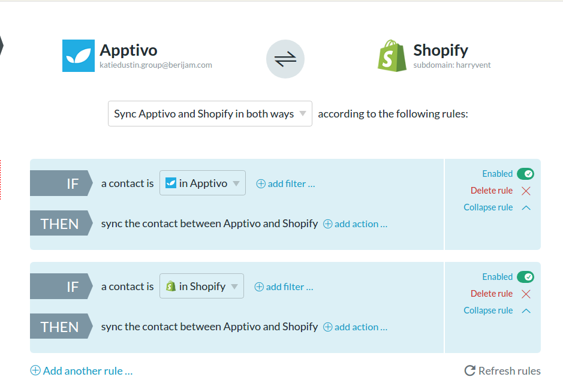563x392 pixels.
Task: Open the sync direction dropdown
Action: click(210, 114)
